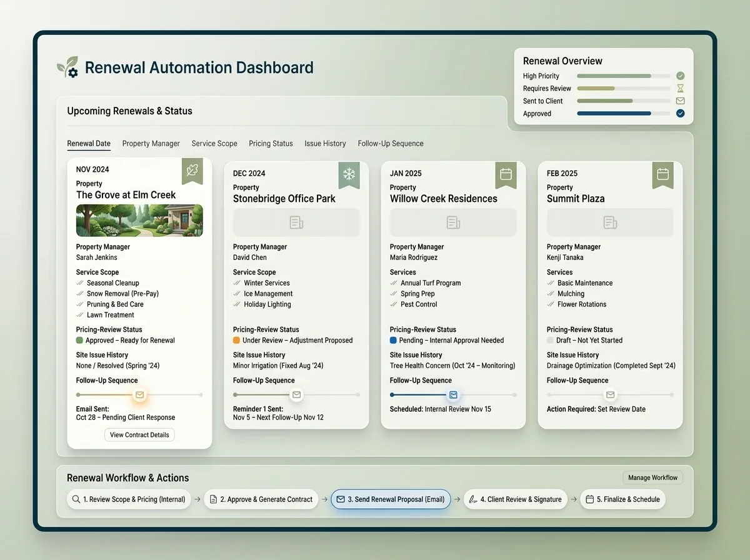Open the Pricing Status tab
The width and height of the screenshot is (750, 560).
pos(271,144)
